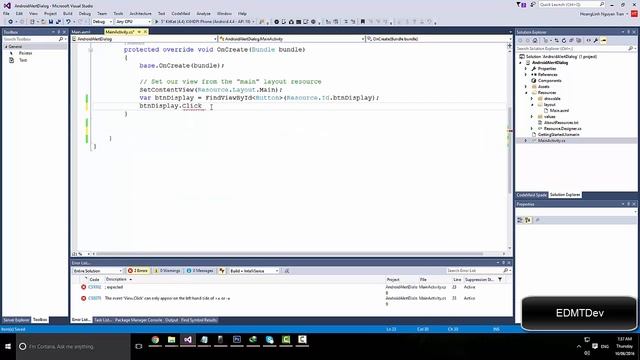The image size is (640, 360).
Task: Expand the References node in Solution Explorer
Action: point(526,75)
